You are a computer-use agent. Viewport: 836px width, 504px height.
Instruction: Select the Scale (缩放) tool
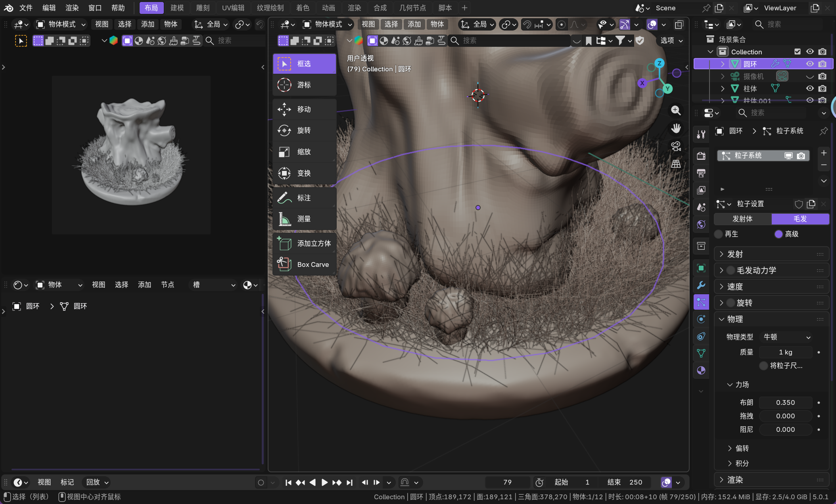click(304, 152)
